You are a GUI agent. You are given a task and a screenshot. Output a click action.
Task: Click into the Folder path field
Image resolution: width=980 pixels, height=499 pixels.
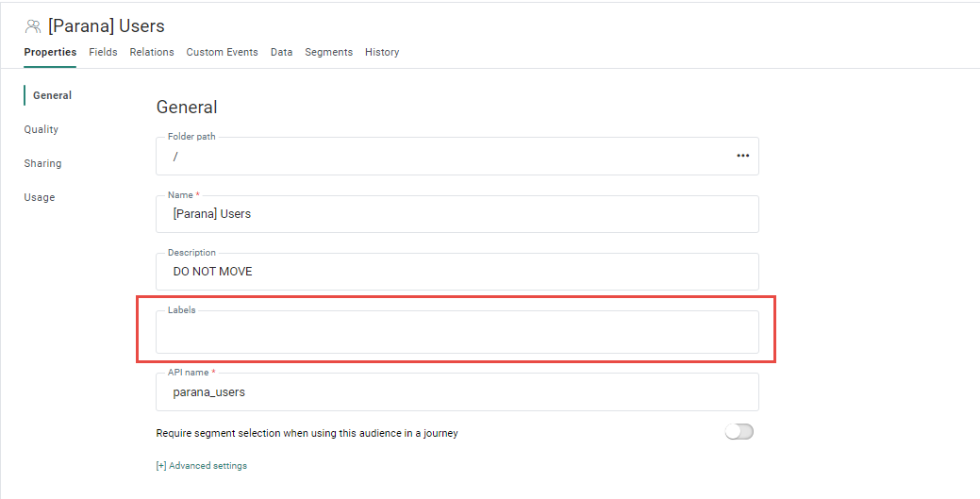click(x=443, y=157)
